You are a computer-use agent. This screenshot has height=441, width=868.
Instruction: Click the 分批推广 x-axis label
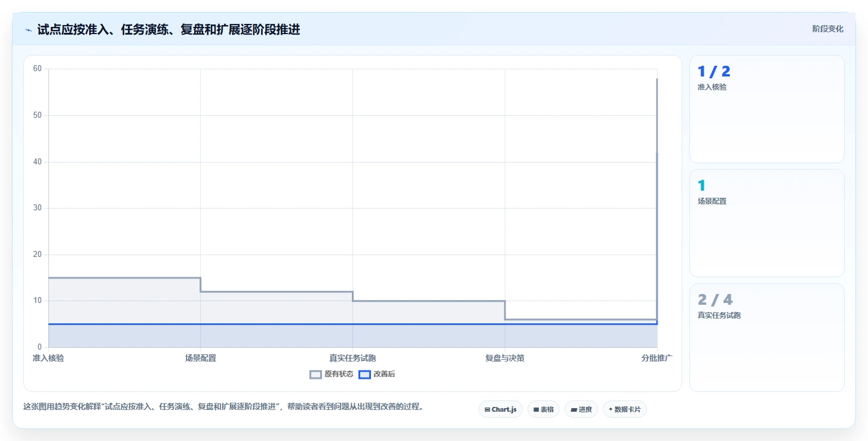(x=657, y=358)
